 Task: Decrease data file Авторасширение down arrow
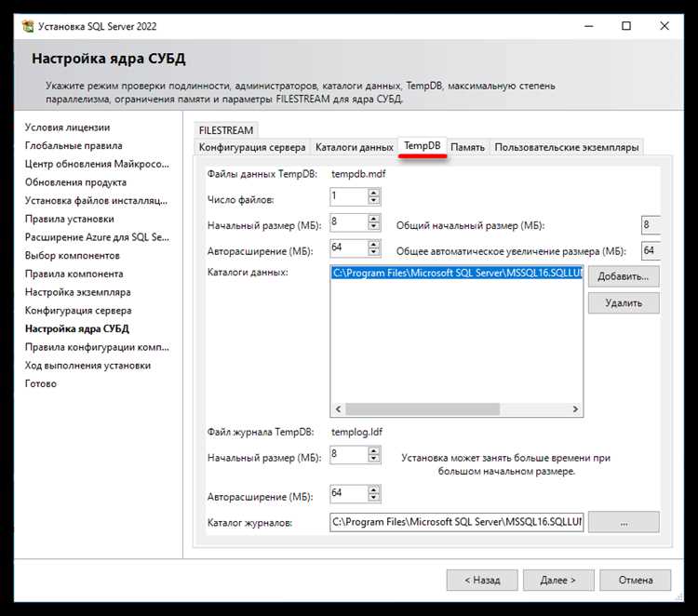(374, 252)
